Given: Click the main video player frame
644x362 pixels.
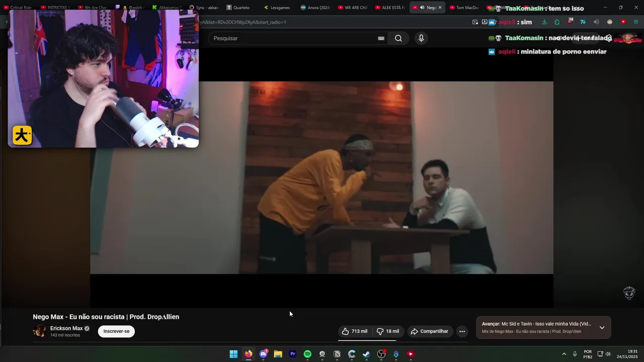Looking at the screenshot, I should [x=322, y=177].
